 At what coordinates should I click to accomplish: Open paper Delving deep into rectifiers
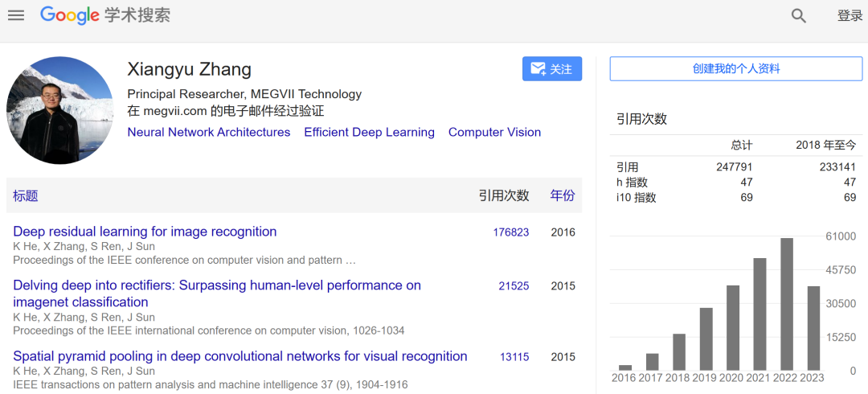(x=217, y=293)
